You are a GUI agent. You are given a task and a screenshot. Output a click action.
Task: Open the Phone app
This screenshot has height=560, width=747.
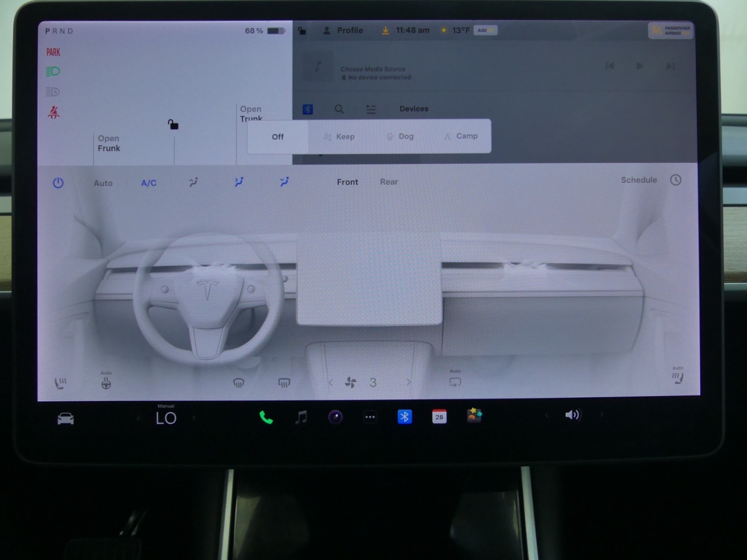pyautogui.click(x=266, y=417)
